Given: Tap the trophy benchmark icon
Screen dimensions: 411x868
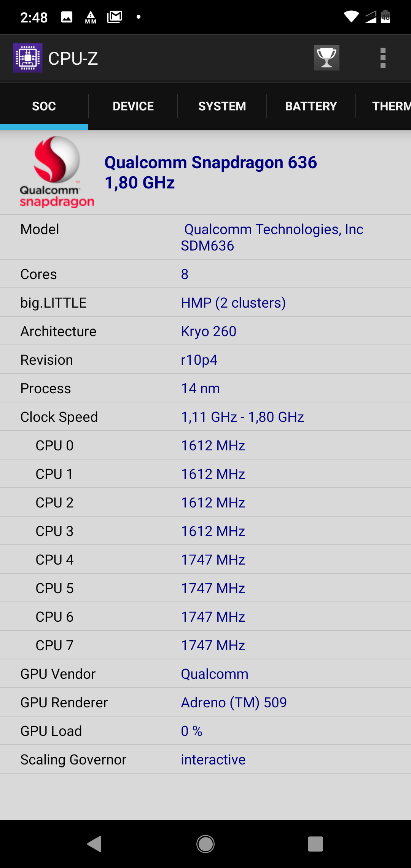Looking at the screenshot, I should pos(326,58).
